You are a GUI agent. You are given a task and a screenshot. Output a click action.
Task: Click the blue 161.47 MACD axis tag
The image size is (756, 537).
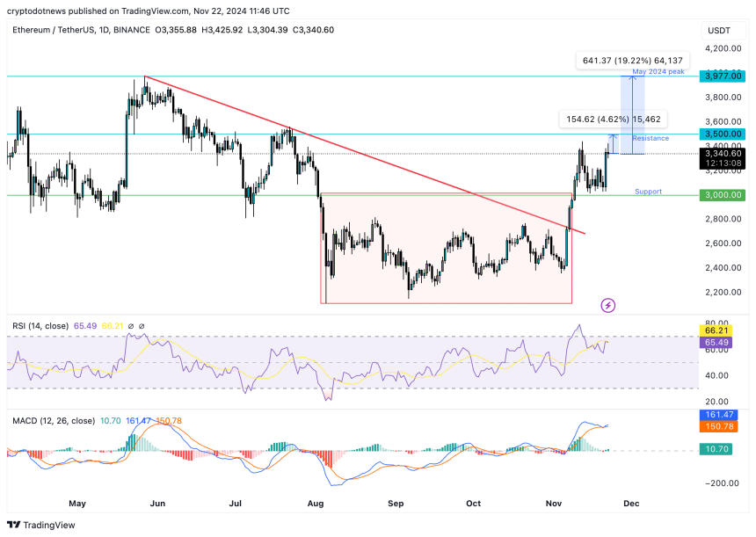[723, 413]
